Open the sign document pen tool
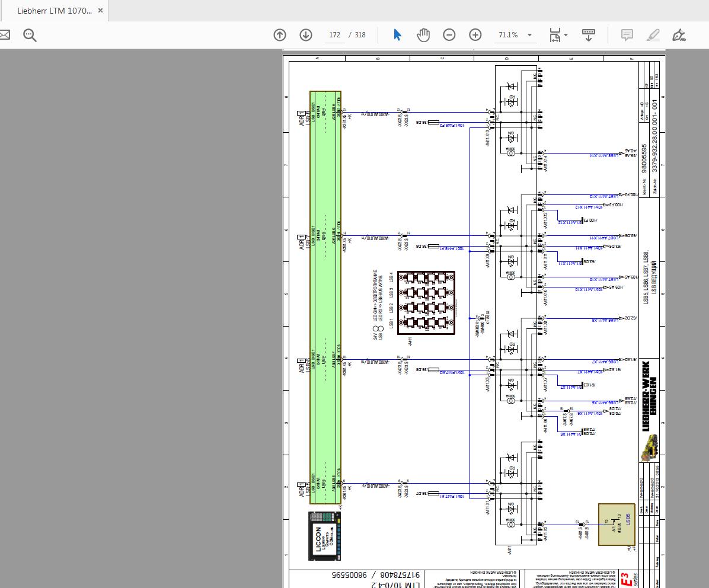The height and width of the screenshot is (588, 709). click(x=679, y=35)
